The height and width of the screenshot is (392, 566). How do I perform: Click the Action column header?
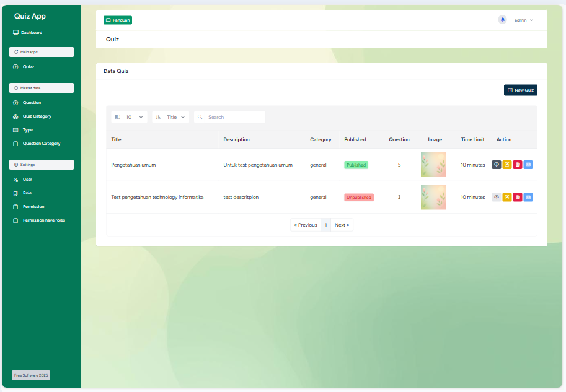[x=504, y=139]
